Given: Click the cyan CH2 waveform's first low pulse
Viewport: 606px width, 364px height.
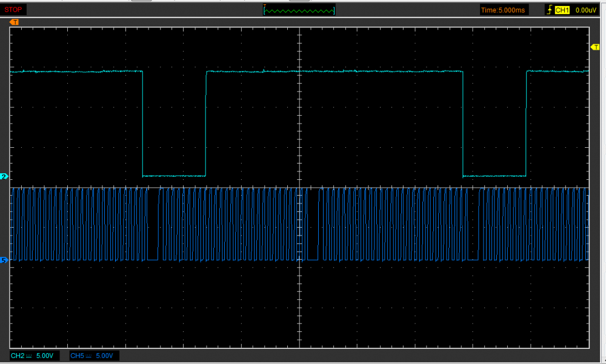Looking at the screenshot, I should [174, 176].
